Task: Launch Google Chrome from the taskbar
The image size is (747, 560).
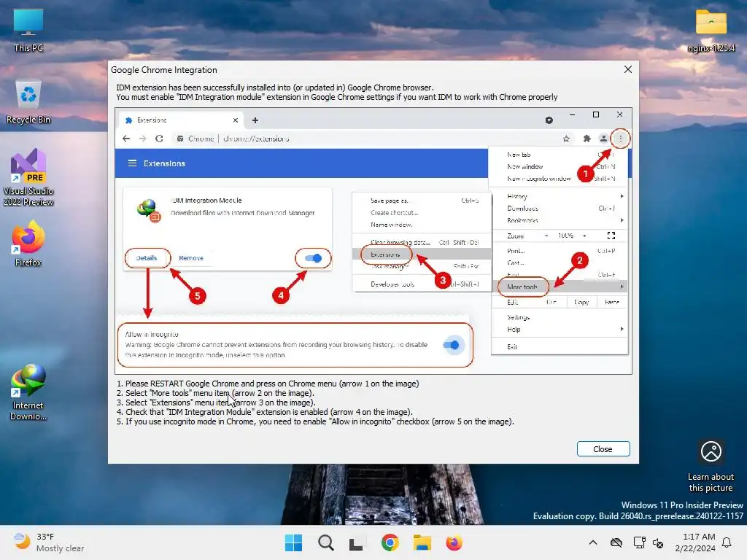Action: (390, 542)
